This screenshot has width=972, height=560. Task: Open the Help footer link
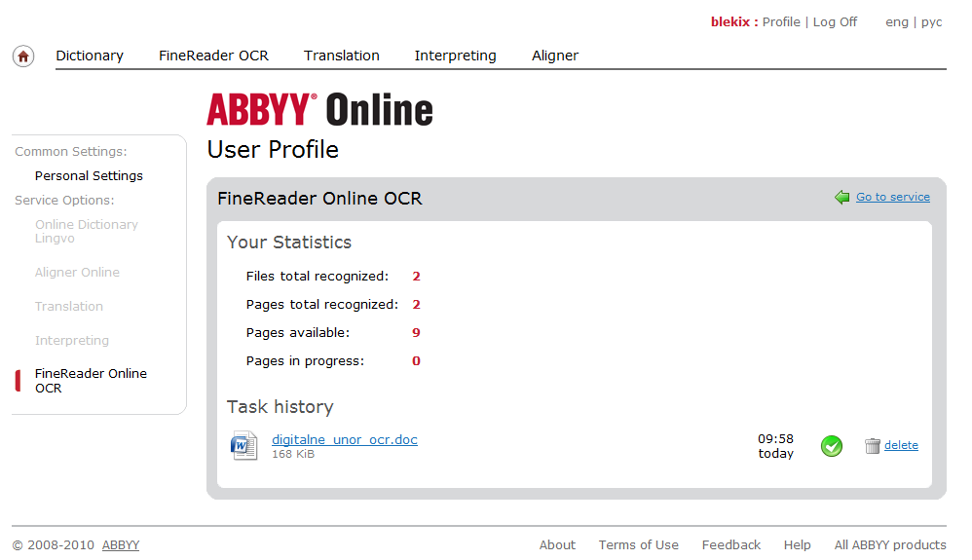[x=798, y=545]
